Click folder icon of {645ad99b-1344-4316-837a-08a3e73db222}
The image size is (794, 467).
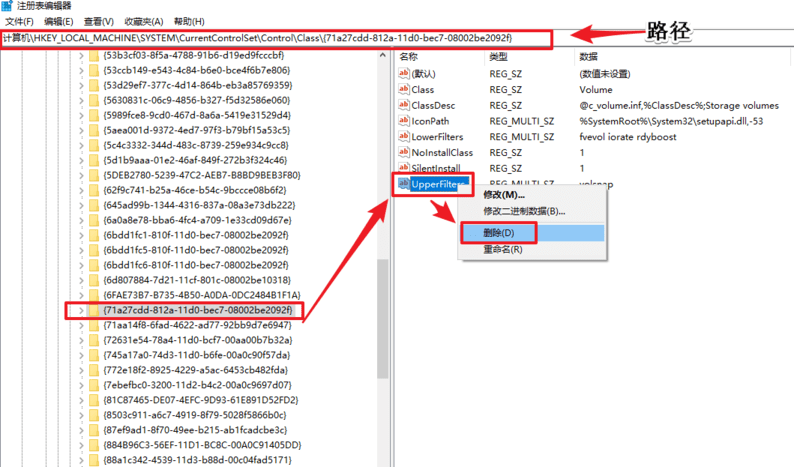94,205
